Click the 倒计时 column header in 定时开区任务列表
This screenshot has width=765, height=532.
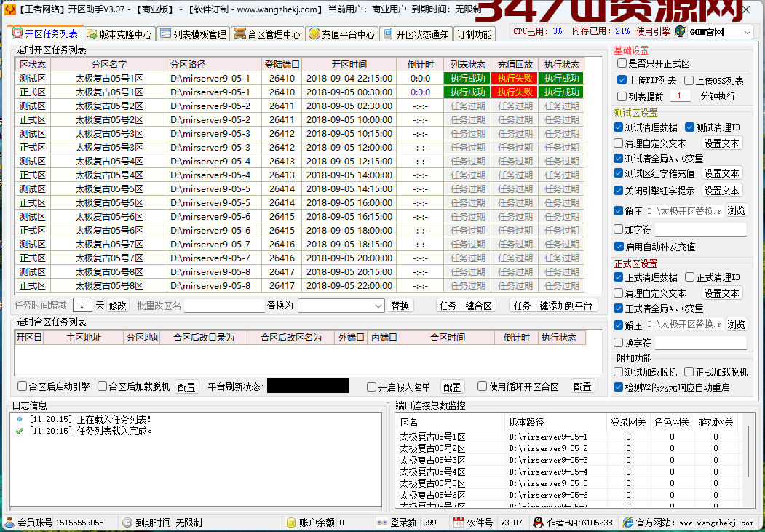click(420, 65)
